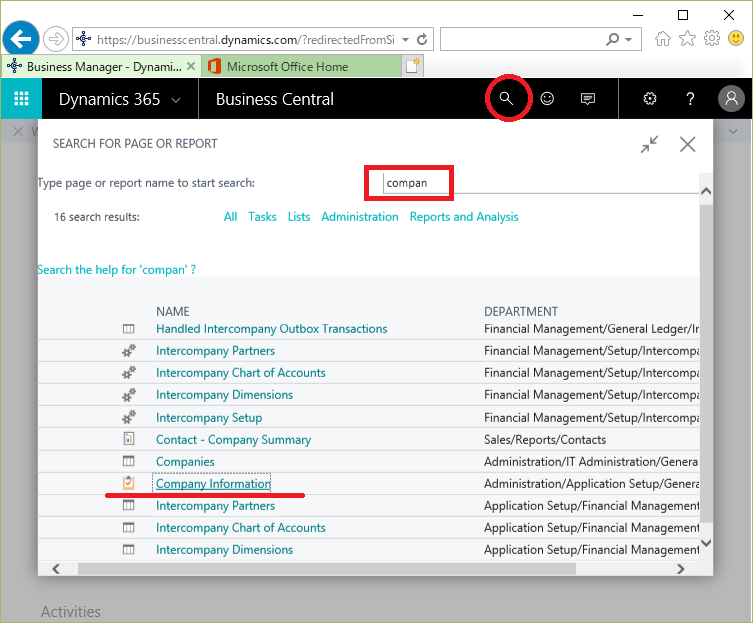
Task: Click the browser favorites star icon
Action: (x=687, y=38)
